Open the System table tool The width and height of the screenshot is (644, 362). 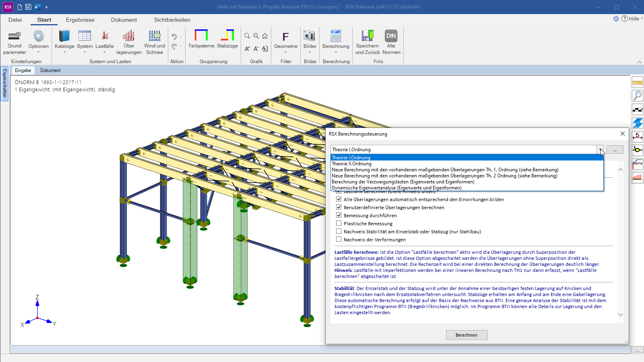point(85,42)
